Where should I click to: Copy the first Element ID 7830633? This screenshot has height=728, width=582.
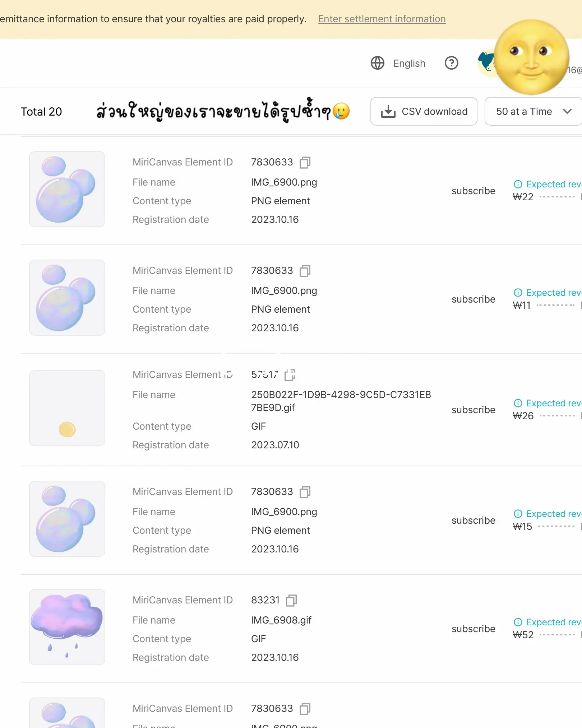[x=305, y=163]
